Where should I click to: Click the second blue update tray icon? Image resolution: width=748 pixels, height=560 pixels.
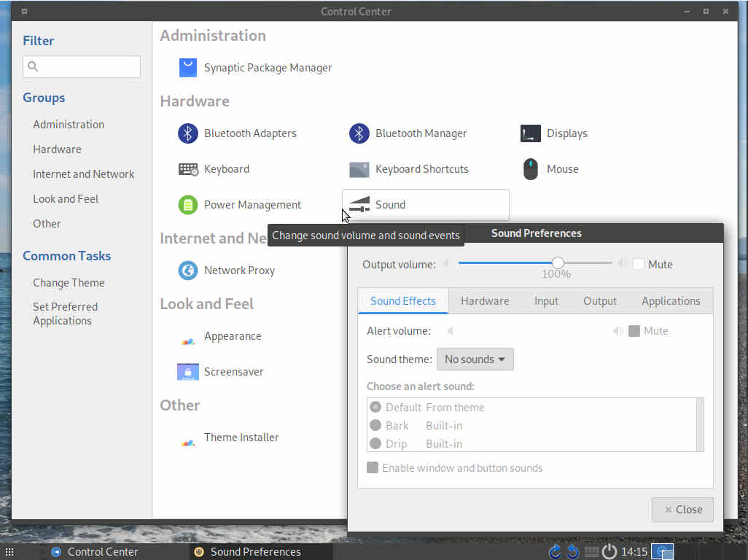[x=572, y=552]
